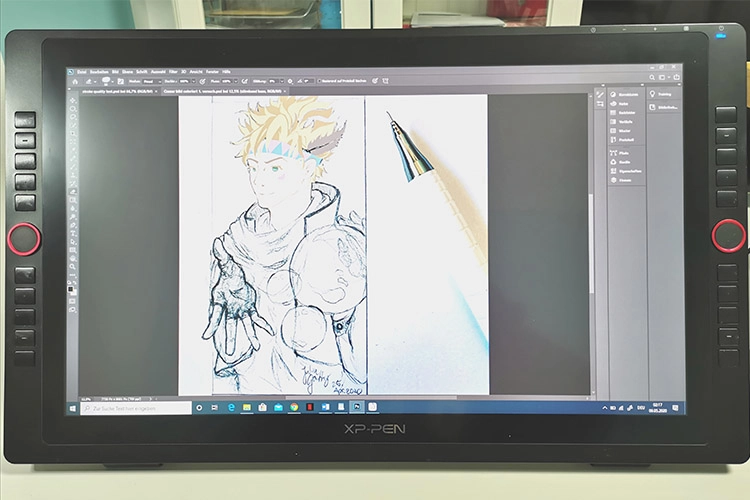Expand the Deckkraft opacity slider dropdown

point(193,81)
